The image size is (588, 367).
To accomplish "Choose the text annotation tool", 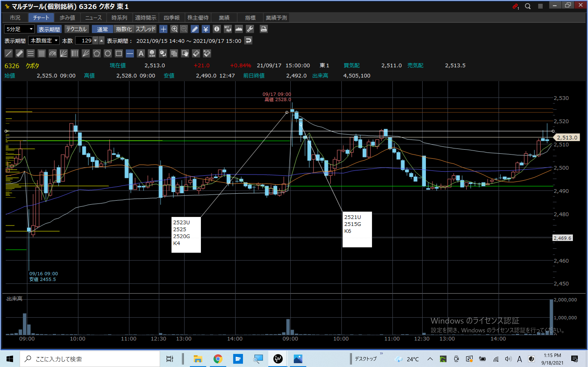I will (x=141, y=53).
